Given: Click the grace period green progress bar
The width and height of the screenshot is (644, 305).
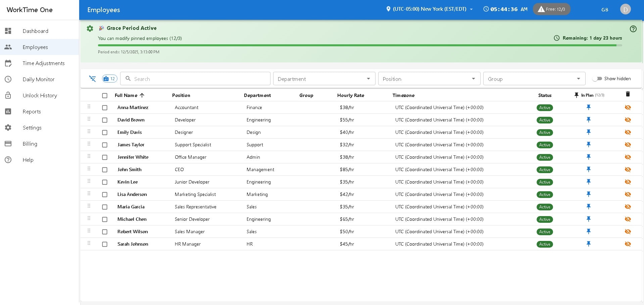Looking at the screenshot, I should point(360,45).
